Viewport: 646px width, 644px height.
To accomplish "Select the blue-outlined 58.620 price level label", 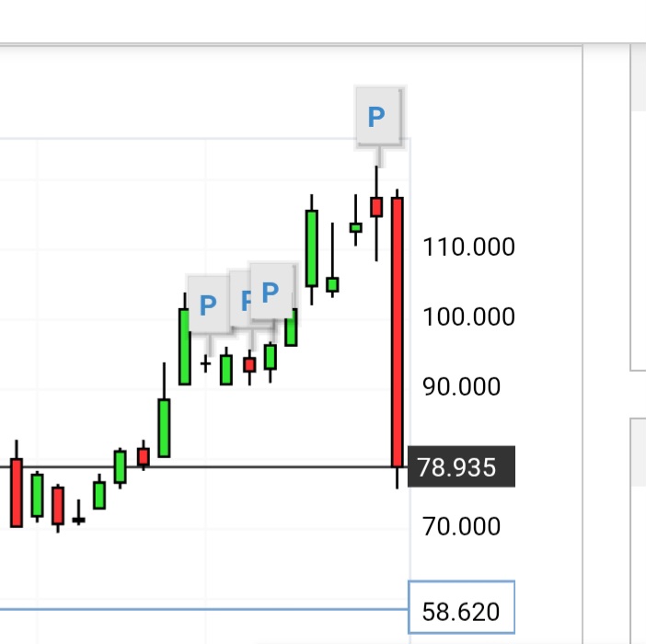I will click(461, 607).
